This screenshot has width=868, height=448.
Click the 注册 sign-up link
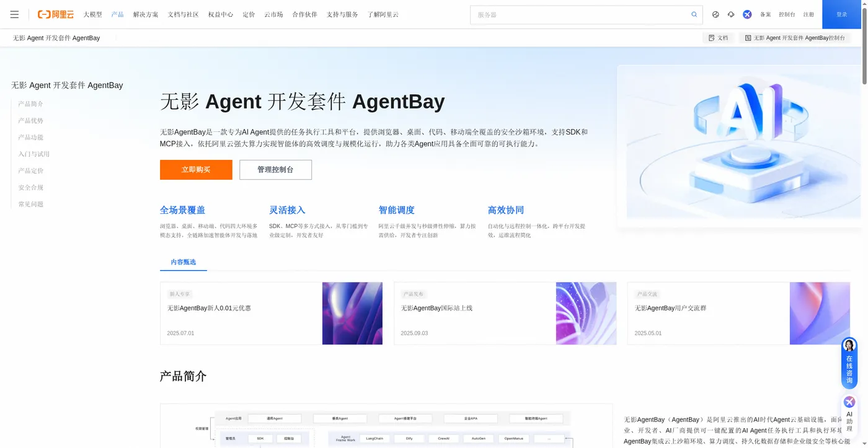[808, 14]
